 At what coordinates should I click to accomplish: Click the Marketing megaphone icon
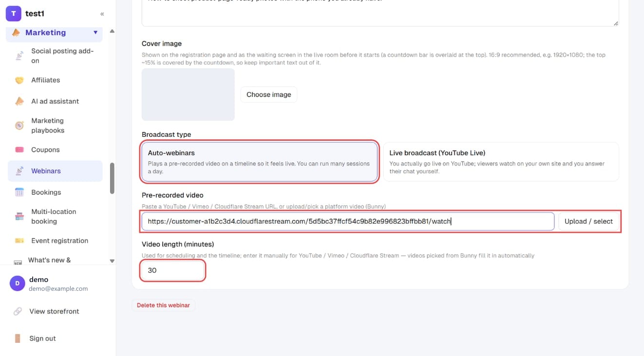[x=16, y=33]
